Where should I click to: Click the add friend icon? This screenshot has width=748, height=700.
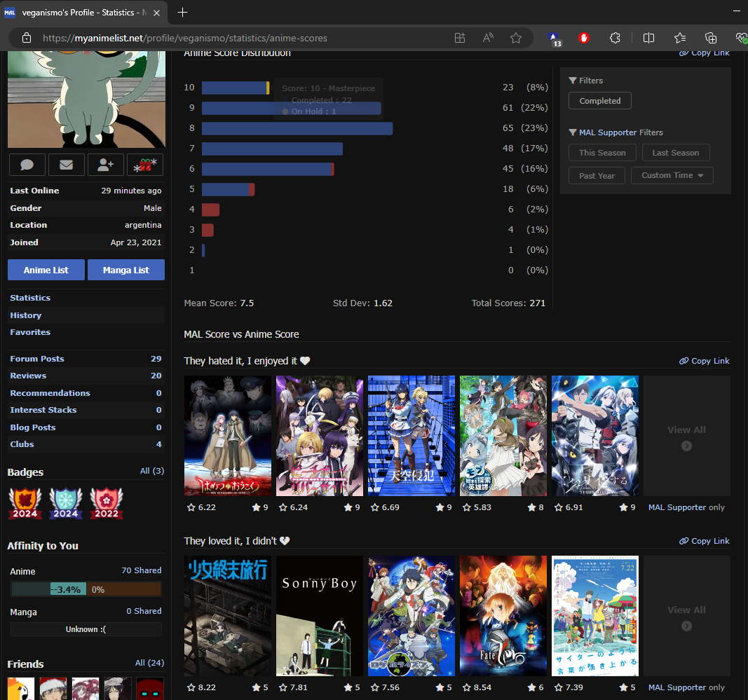(x=105, y=165)
